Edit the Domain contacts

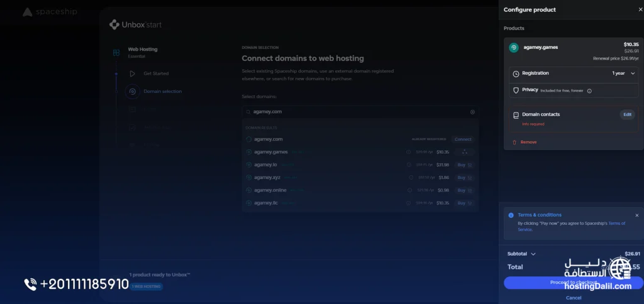pyautogui.click(x=627, y=115)
